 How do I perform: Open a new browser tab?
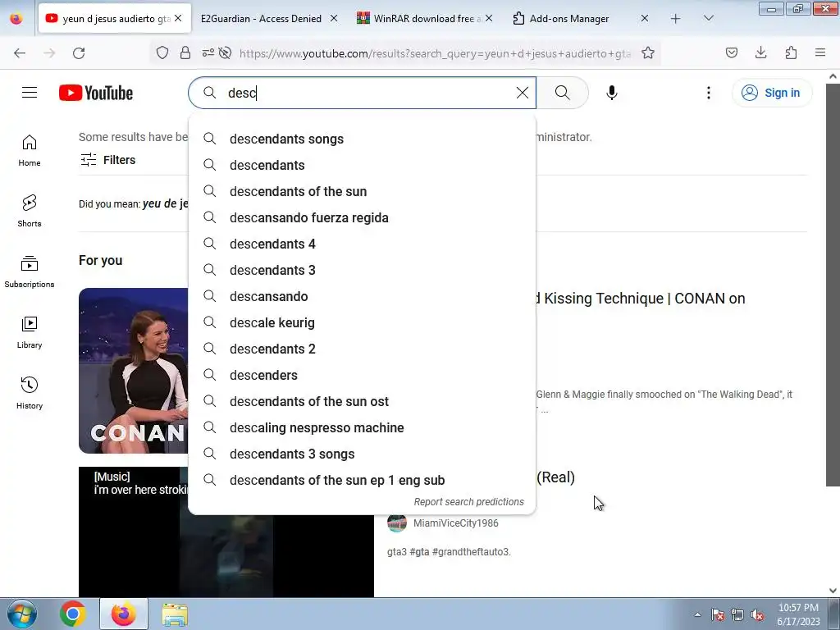(x=676, y=19)
